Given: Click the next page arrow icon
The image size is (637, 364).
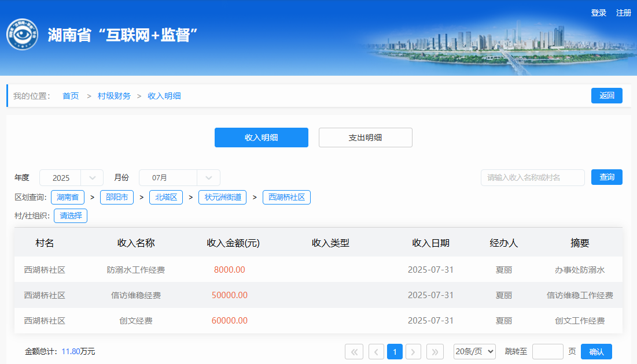Looking at the screenshot, I should [x=413, y=351].
